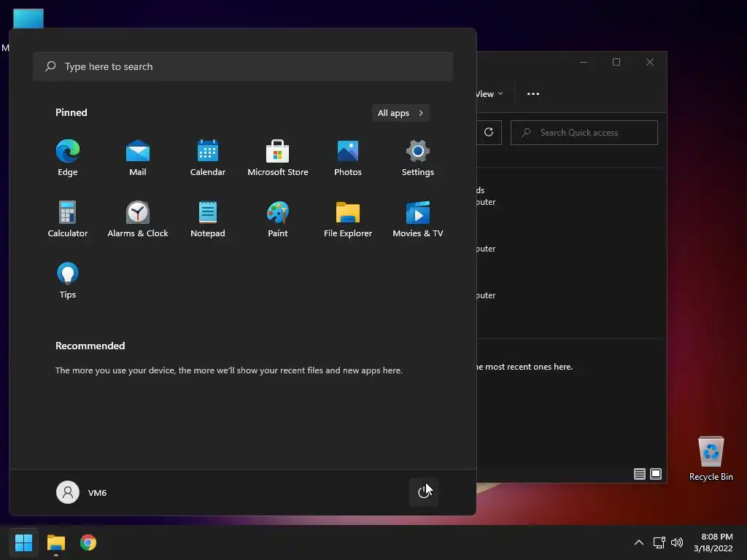Launch Alarms & Clock
Screen dimensions: 747x560
coord(138,219)
